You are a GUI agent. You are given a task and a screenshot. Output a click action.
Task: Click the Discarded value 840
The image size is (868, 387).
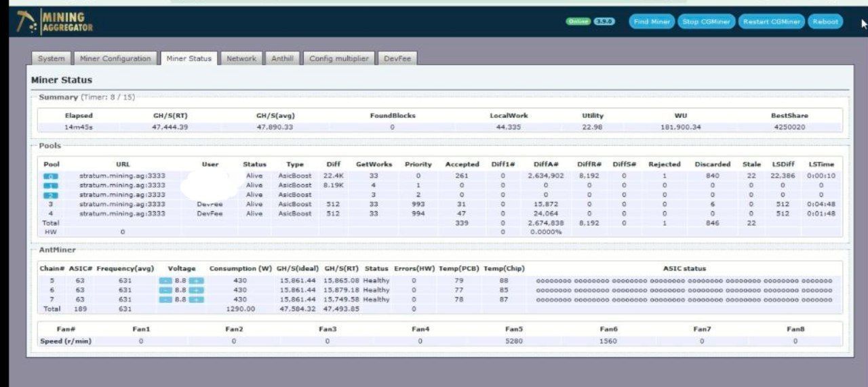click(712, 176)
